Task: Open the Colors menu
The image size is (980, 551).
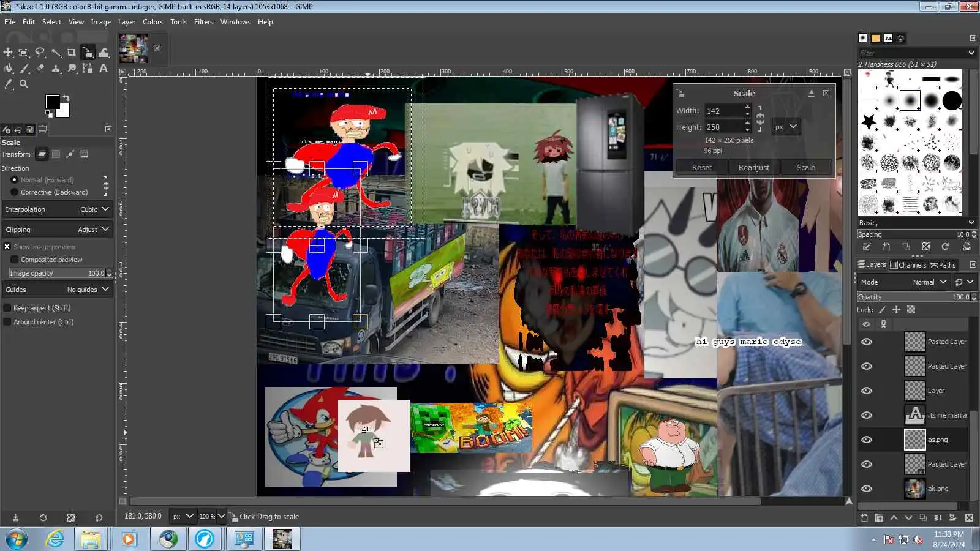Action: [153, 22]
